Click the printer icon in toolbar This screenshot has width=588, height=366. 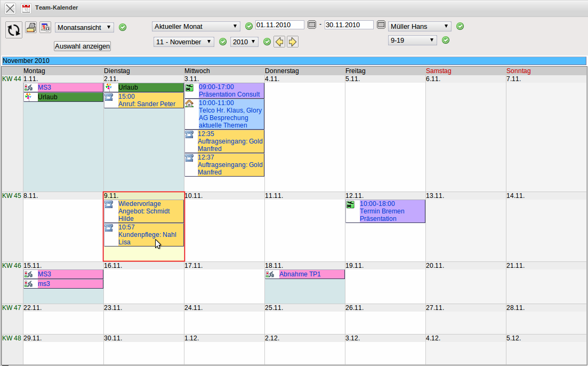pyautogui.click(x=31, y=27)
